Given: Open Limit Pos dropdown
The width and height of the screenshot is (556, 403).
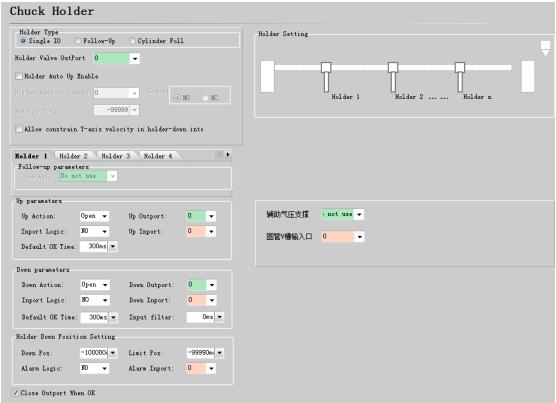Looking at the screenshot, I should pos(219,353).
